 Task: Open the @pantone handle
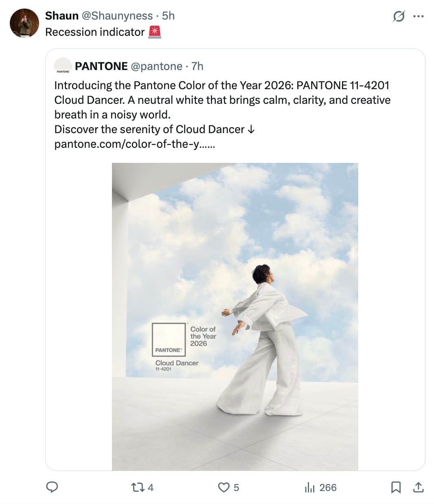click(x=157, y=66)
